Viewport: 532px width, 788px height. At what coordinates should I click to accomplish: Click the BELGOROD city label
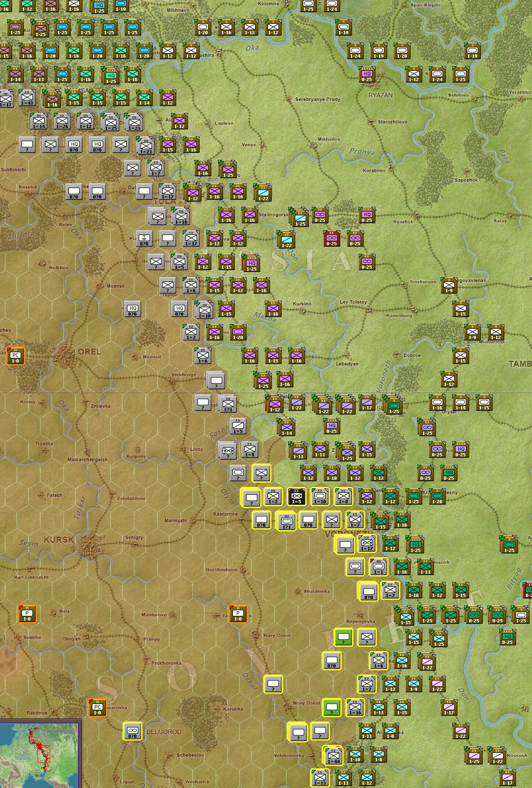(x=164, y=732)
